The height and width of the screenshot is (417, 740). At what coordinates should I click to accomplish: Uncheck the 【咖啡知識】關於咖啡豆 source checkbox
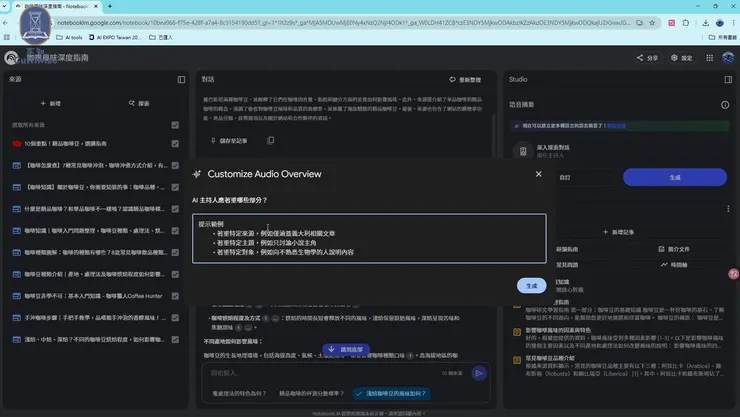coord(175,187)
